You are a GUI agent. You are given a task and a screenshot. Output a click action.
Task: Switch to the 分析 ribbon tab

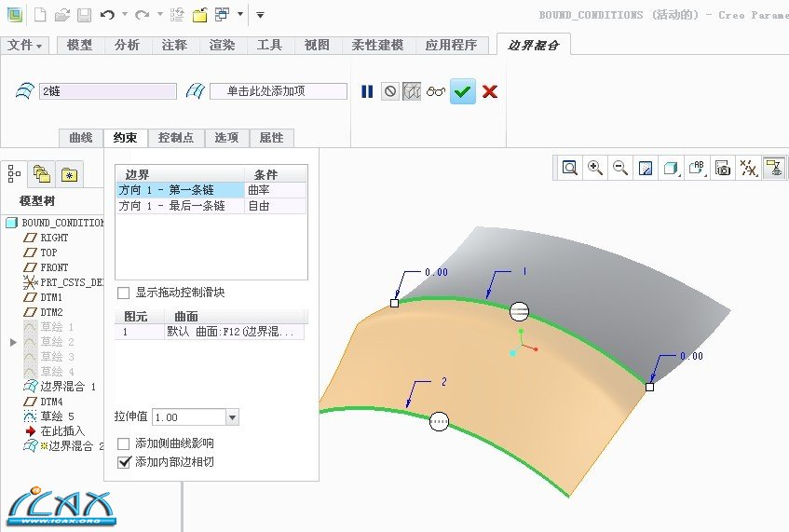[x=127, y=46]
